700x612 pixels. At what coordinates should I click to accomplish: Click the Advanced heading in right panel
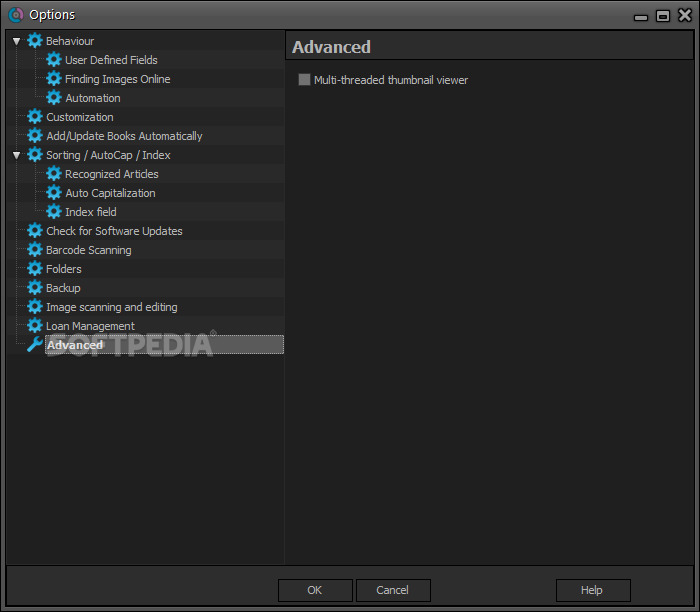[x=331, y=47]
